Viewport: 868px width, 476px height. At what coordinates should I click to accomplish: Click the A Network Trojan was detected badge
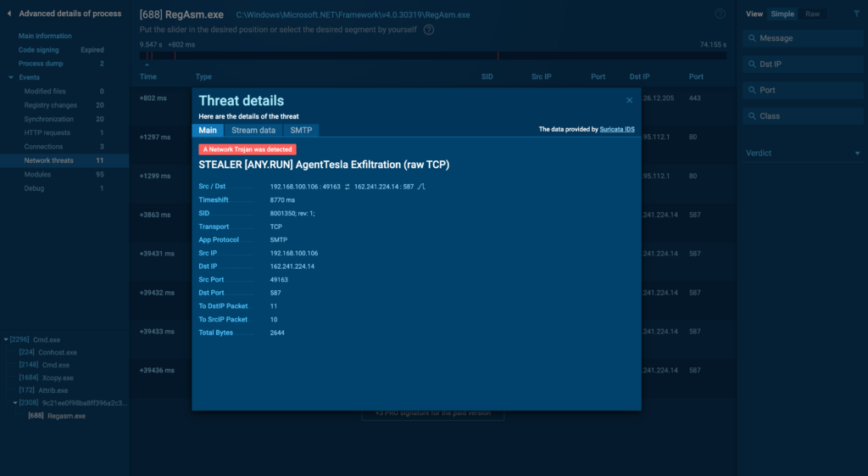[248, 149]
